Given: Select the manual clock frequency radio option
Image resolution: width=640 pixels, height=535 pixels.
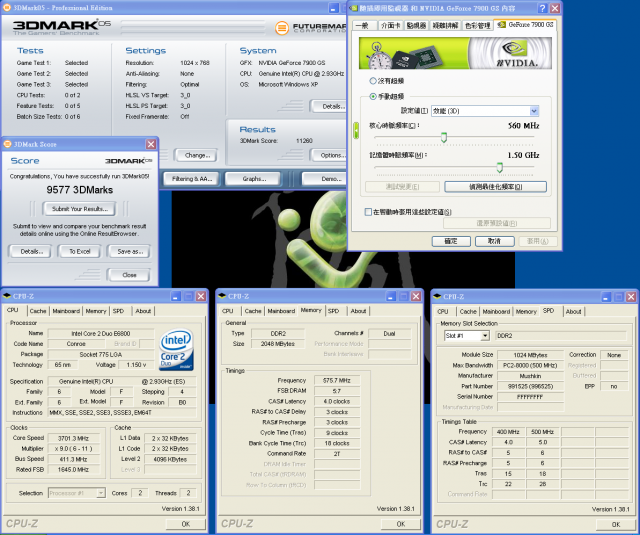Looking at the screenshot, I should click(x=372, y=96).
